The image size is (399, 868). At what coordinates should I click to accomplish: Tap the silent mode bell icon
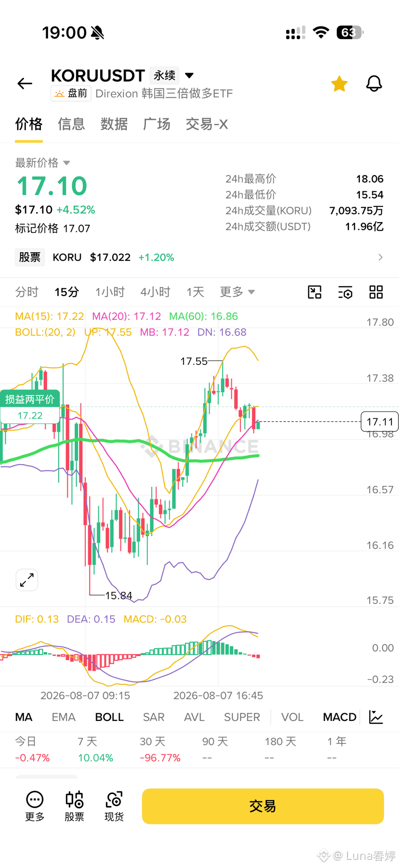[97, 33]
